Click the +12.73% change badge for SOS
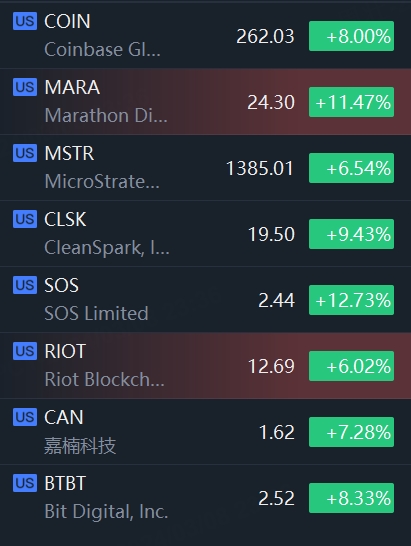411x546 pixels. click(x=351, y=300)
